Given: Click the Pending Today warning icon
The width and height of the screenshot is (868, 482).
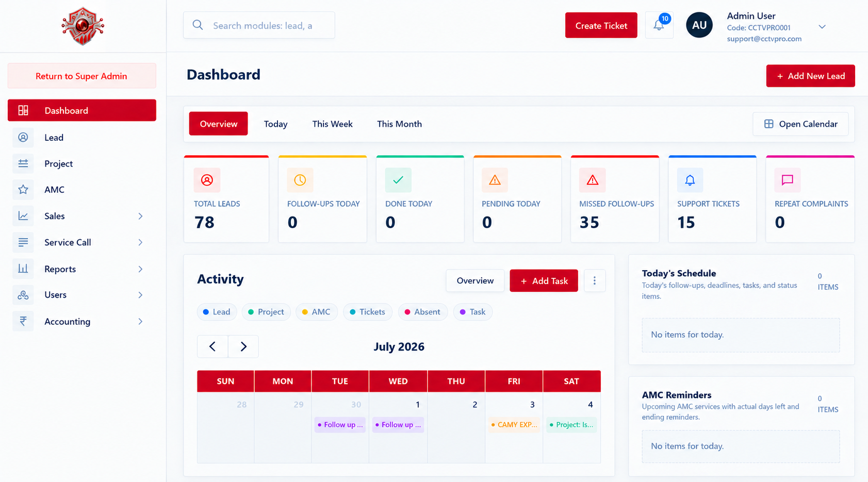Looking at the screenshot, I should (495, 180).
